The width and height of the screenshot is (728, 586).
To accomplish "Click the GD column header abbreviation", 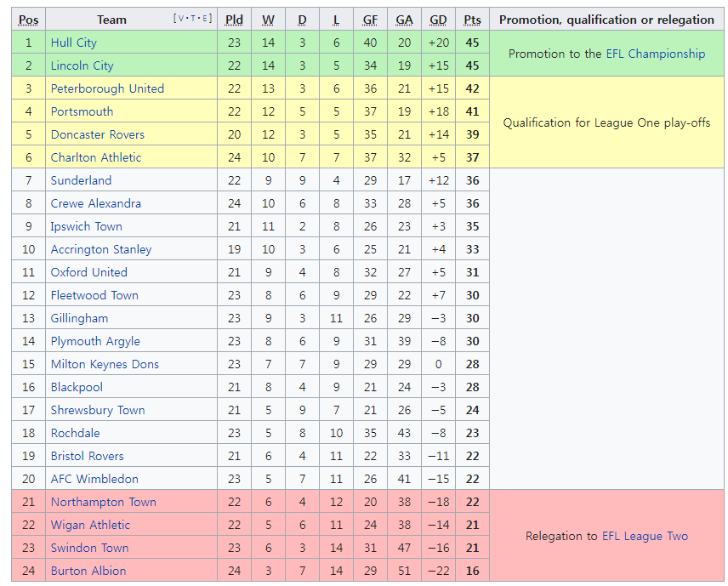I will pyautogui.click(x=438, y=20).
